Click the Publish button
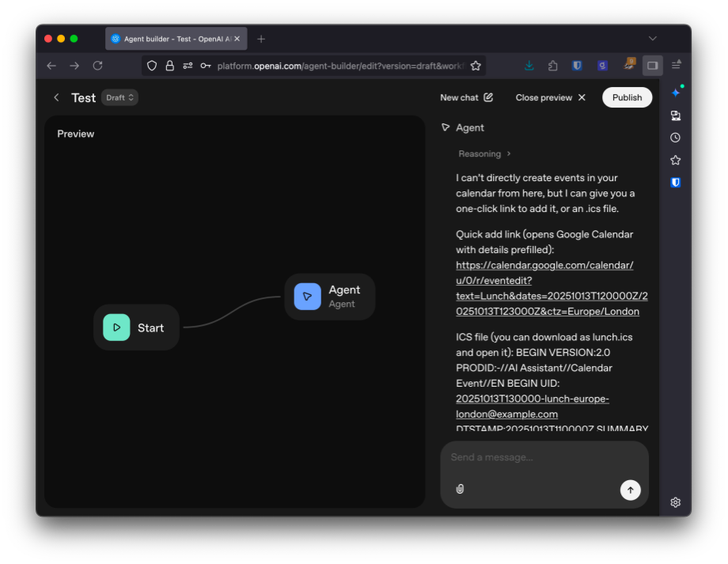Viewport: 728px width, 564px height. (x=627, y=97)
